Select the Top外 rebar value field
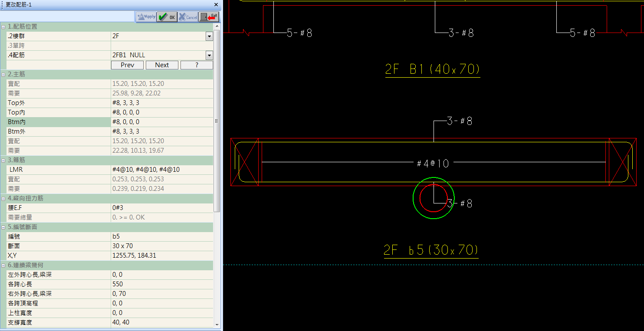This screenshot has height=331, width=644. [x=161, y=103]
